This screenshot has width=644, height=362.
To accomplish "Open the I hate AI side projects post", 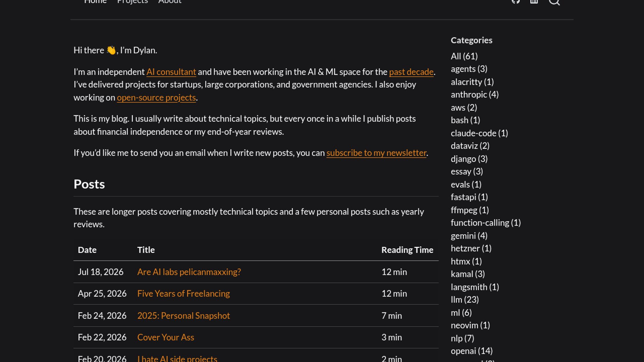I will coord(177,358).
